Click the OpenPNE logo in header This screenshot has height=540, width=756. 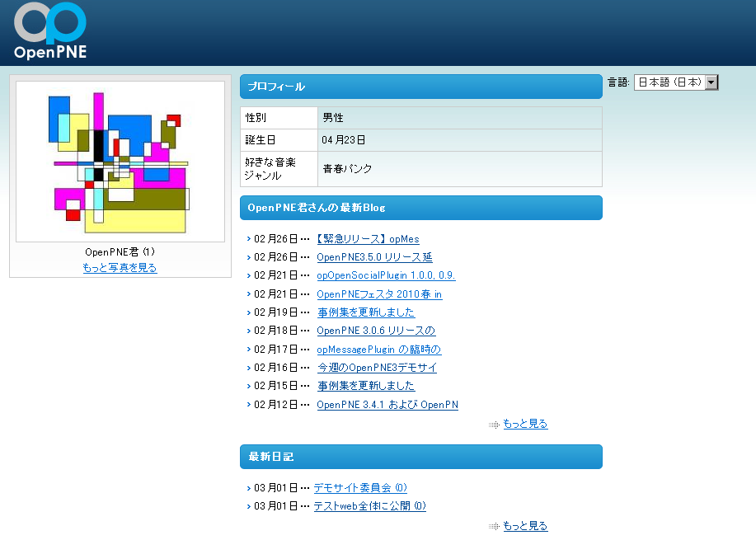point(50,31)
